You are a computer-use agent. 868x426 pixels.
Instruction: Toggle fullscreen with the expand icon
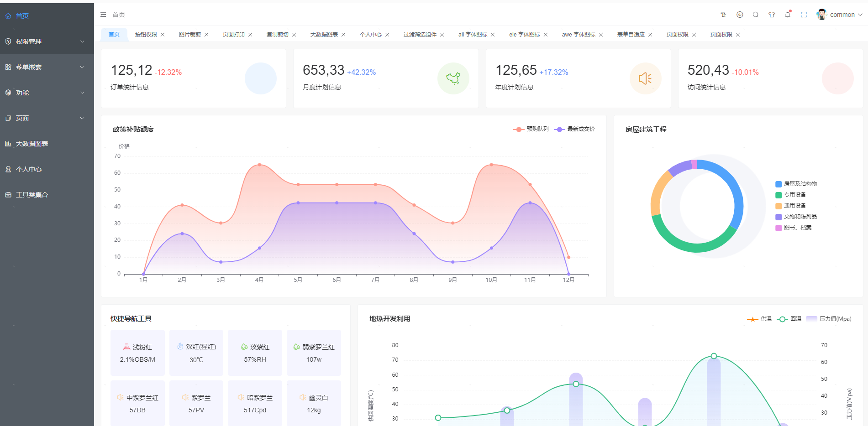click(x=804, y=15)
